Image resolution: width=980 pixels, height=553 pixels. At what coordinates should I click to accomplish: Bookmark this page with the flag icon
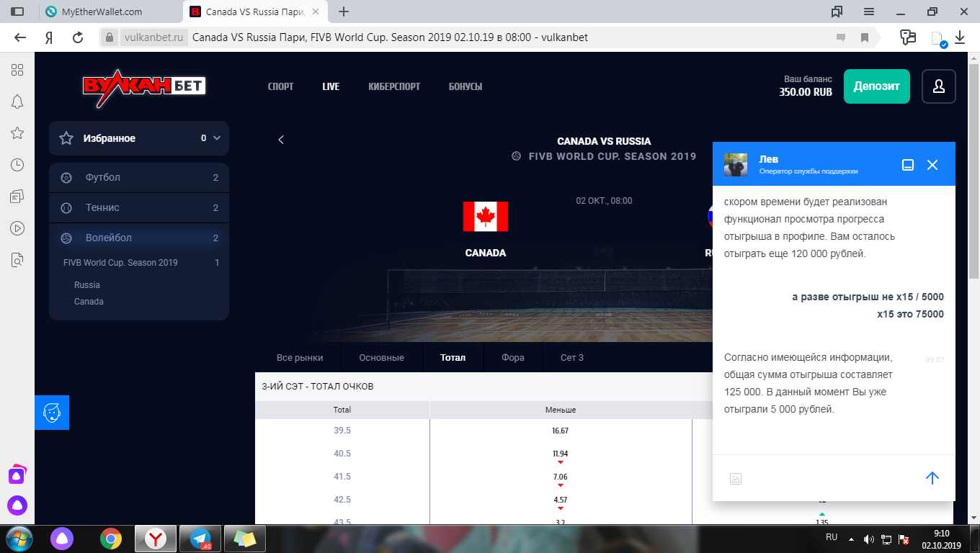tap(864, 37)
